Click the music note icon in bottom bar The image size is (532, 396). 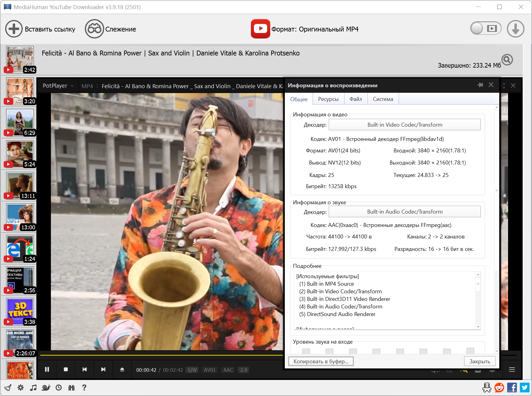click(33, 388)
